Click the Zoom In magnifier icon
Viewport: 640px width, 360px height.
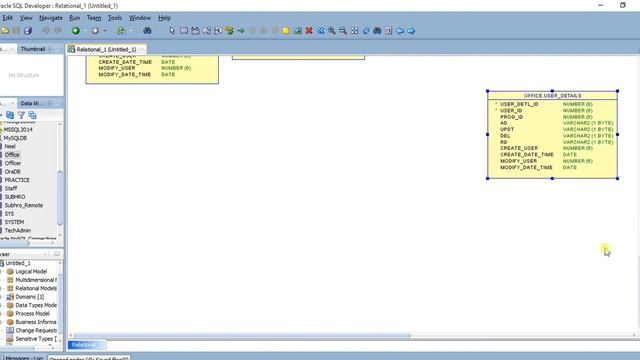tap(332, 31)
